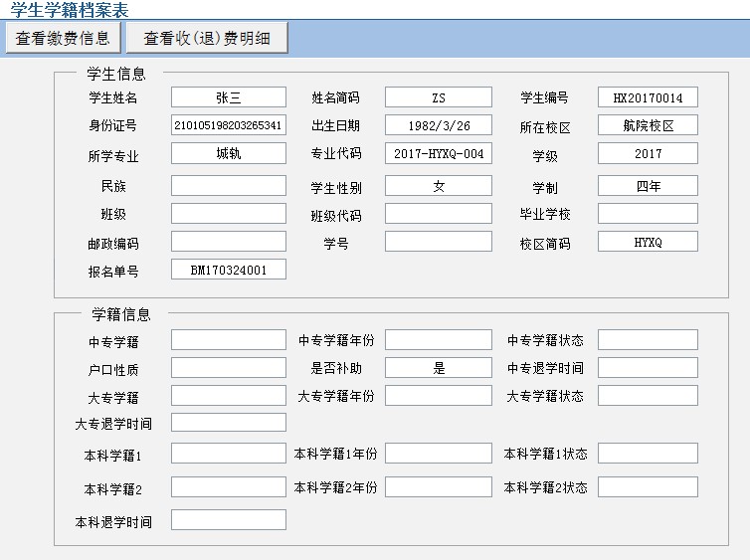Click the 学生信息 group heading

pyautogui.click(x=116, y=74)
